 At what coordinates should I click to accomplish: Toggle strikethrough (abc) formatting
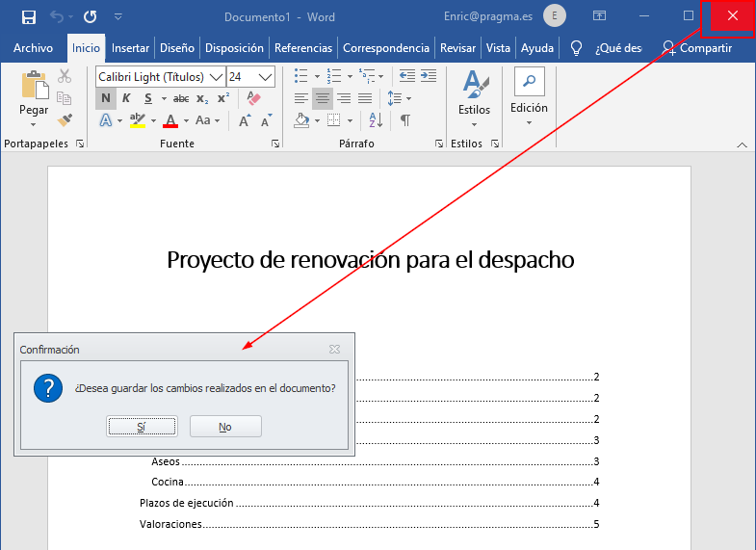180,98
